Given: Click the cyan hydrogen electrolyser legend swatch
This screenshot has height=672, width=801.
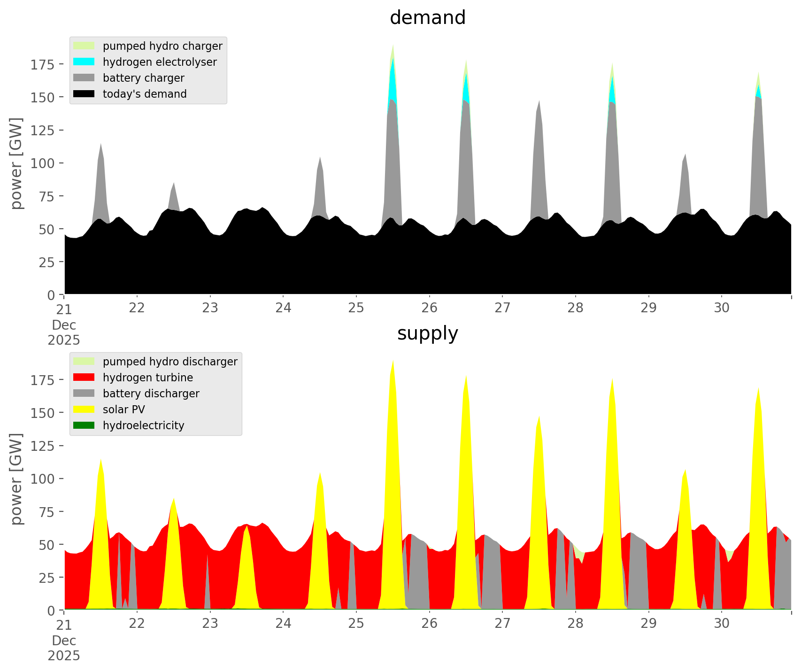Looking at the screenshot, I should point(84,62).
